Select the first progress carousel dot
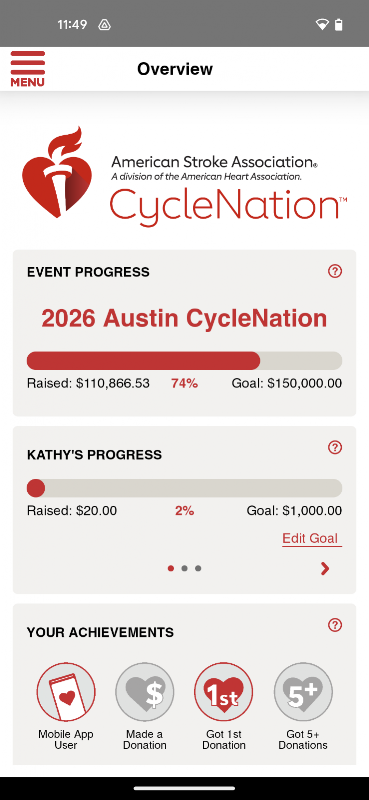The width and height of the screenshot is (369, 800). 171,568
